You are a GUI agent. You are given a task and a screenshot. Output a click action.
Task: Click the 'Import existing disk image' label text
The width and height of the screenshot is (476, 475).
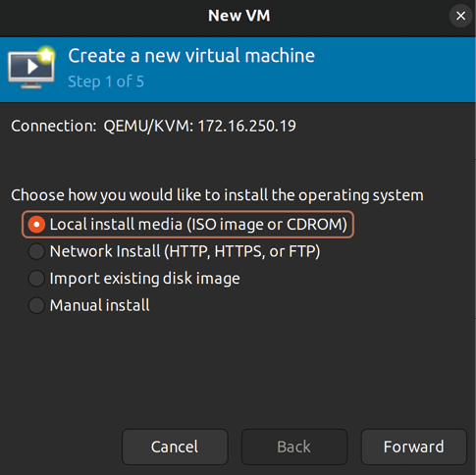[x=145, y=279]
